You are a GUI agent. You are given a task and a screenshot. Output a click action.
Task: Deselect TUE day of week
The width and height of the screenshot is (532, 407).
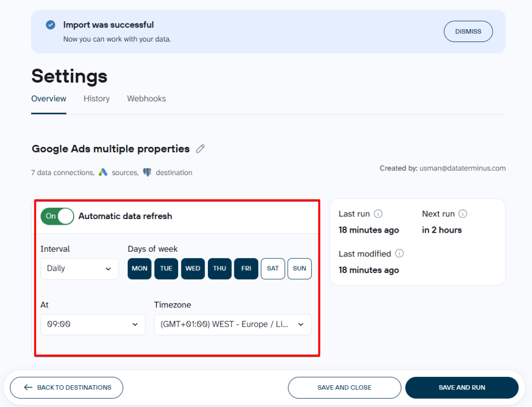point(166,268)
